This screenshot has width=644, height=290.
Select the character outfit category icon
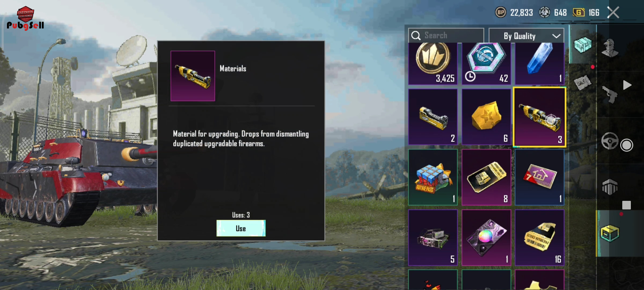coord(610,48)
